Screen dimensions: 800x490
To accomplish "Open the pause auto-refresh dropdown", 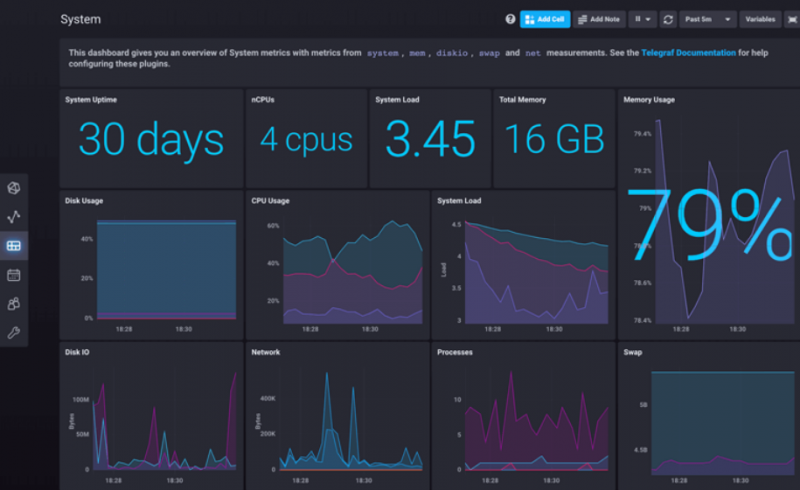I will (x=643, y=19).
